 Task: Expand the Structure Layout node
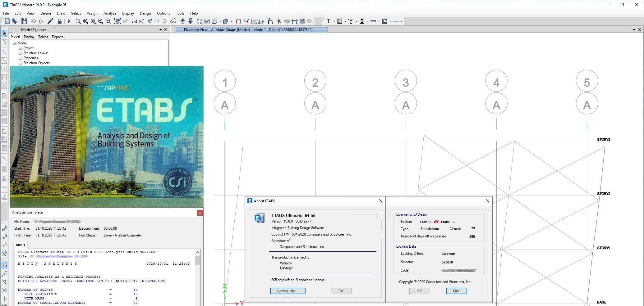click(x=20, y=53)
